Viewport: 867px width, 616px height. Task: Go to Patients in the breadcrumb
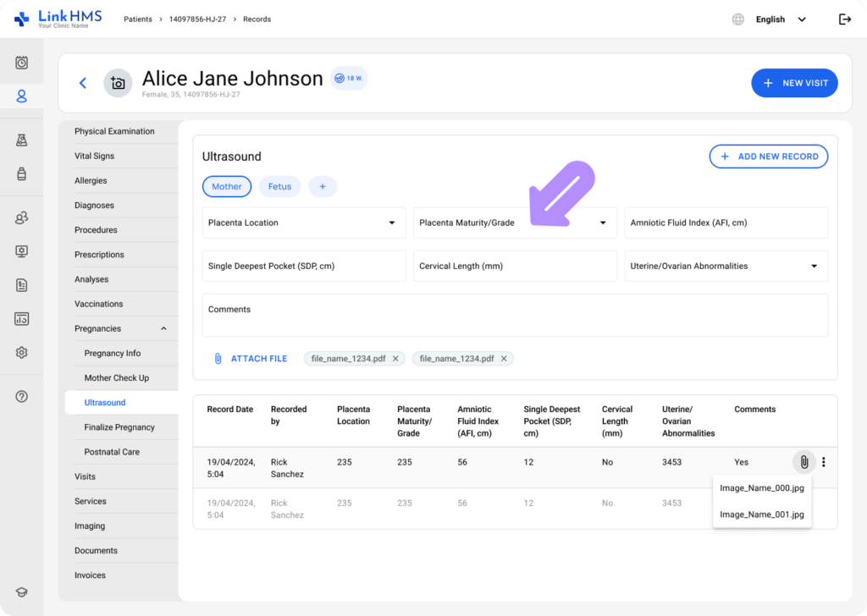(x=138, y=19)
